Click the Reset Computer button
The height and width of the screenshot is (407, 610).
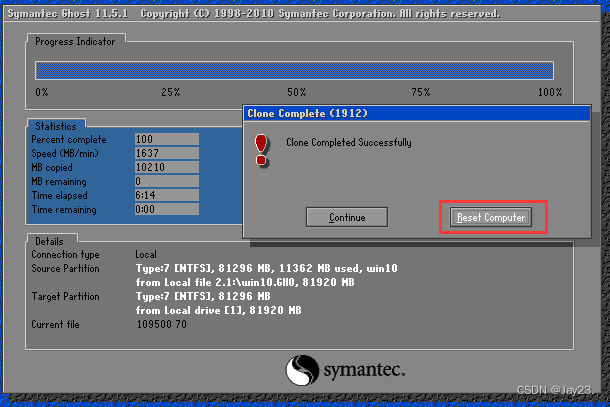491,217
